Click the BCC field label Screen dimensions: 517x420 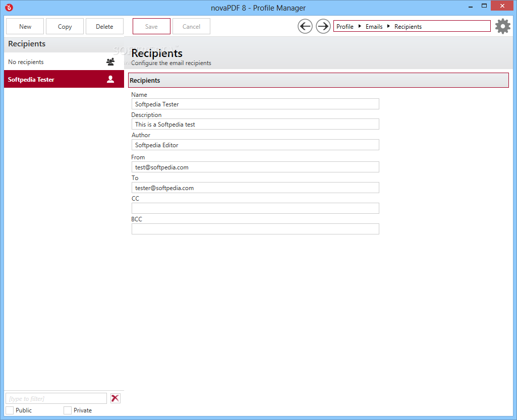[137, 219]
